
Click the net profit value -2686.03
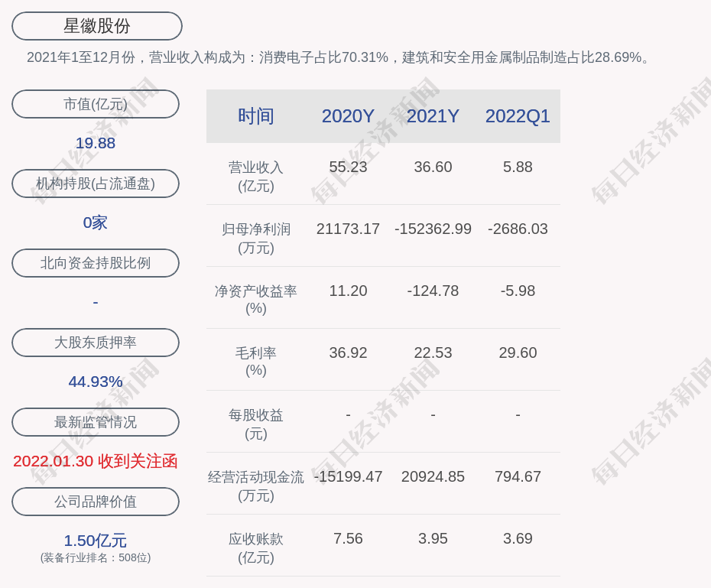[x=518, y=229]
